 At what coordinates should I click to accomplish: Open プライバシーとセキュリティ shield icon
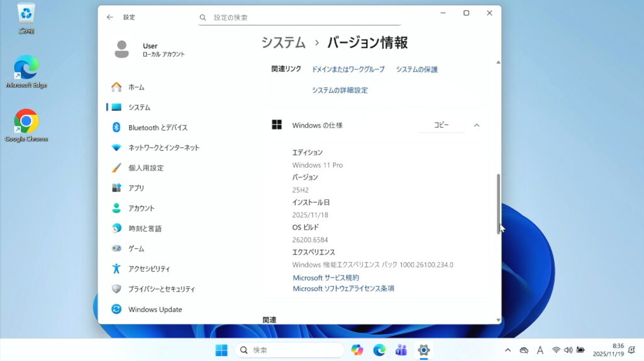[x=116, y=289]
